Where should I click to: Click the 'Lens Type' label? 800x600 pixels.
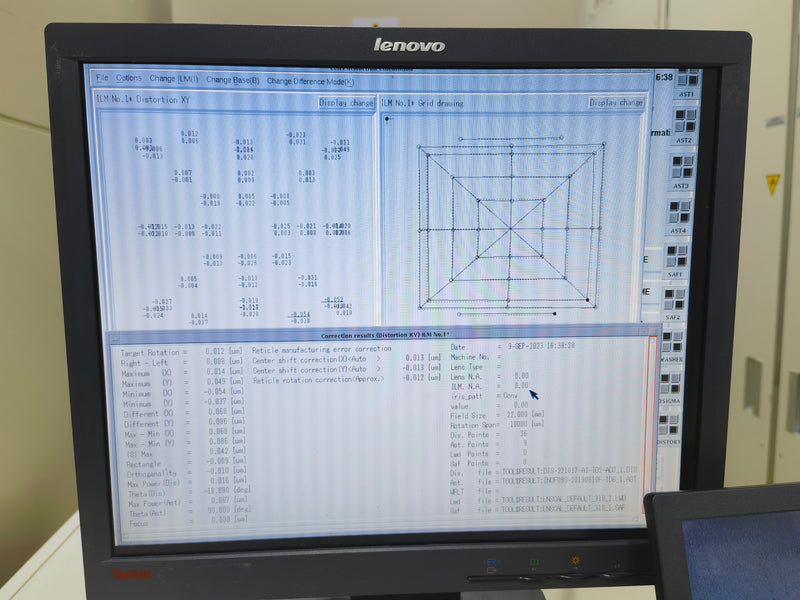point(466,366)
